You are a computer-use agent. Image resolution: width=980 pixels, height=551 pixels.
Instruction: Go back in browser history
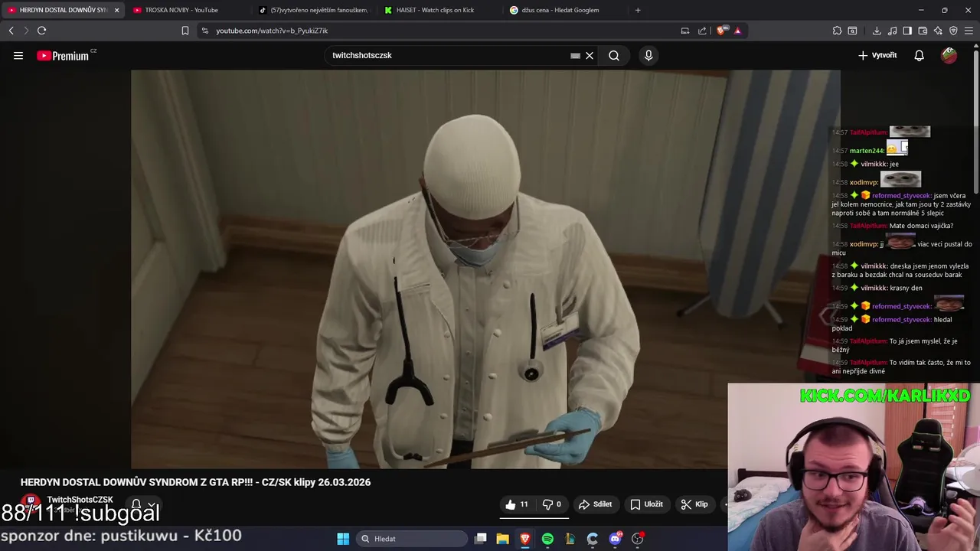click(x=11, y=31)
